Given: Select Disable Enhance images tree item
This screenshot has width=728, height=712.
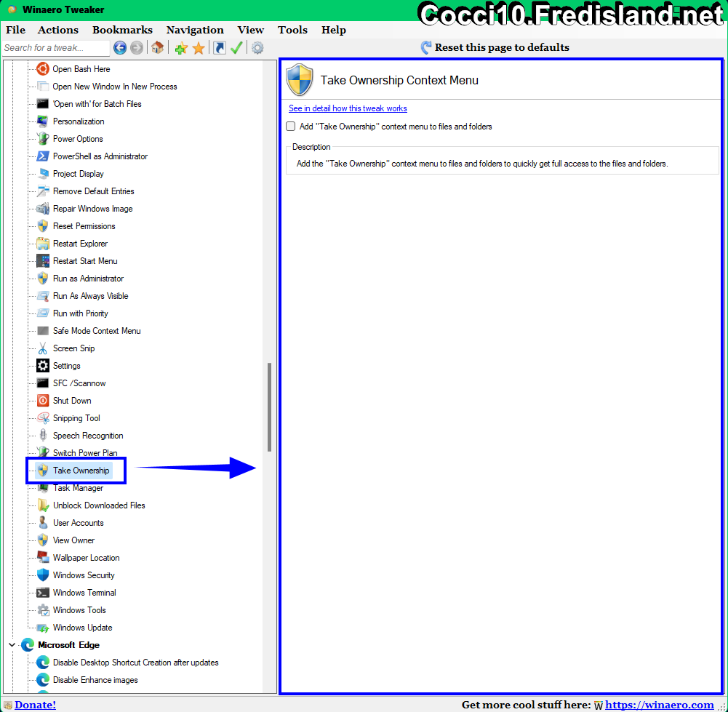Looking at the screenshot, I should click(95, 680).
